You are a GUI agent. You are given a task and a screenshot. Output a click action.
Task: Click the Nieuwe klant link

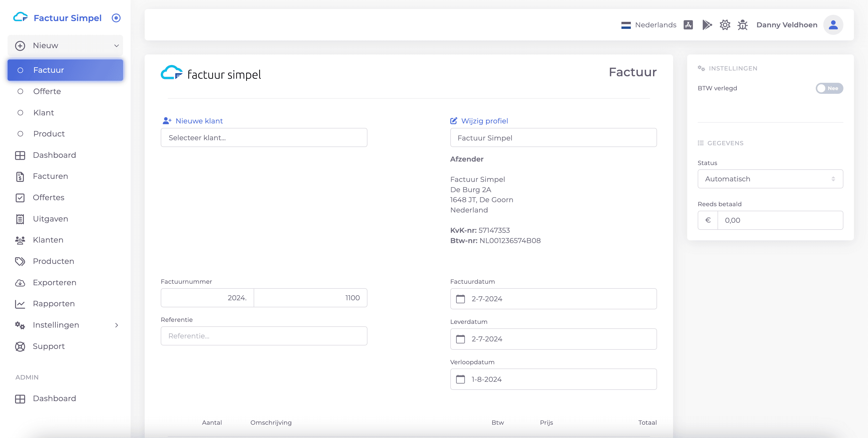coord(199,120)
